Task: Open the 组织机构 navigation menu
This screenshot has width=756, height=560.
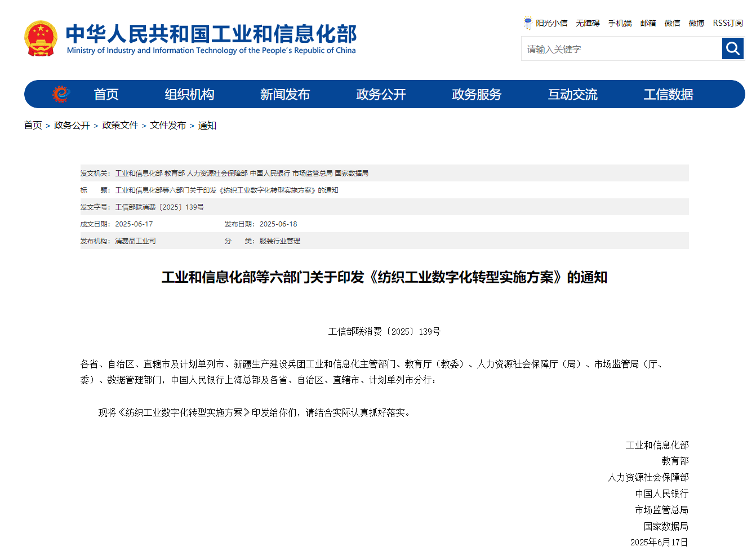Action: tap(189, 94)
